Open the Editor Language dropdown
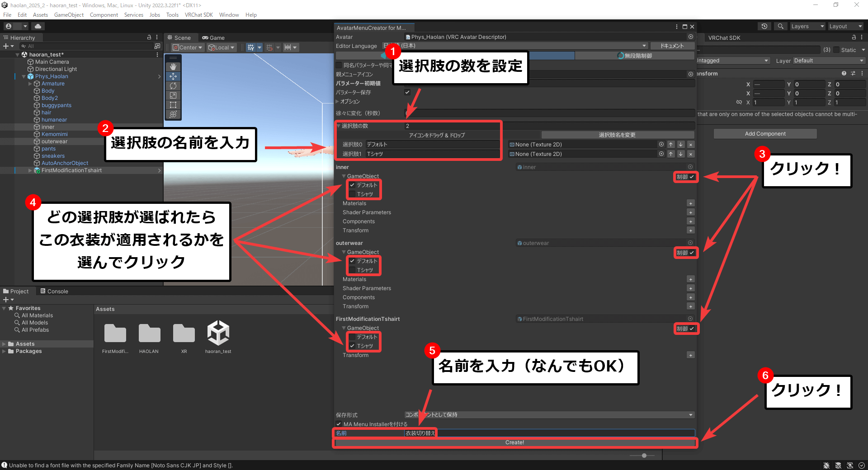Viewport: 868px width, 470px height. click(x=515, y=46)
